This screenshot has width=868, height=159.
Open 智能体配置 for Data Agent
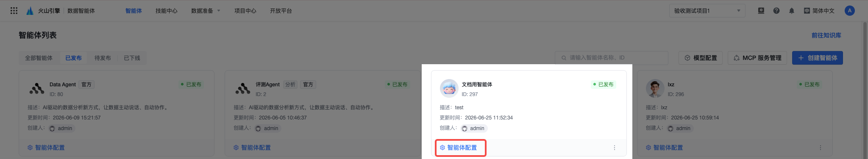pos(46,148)
